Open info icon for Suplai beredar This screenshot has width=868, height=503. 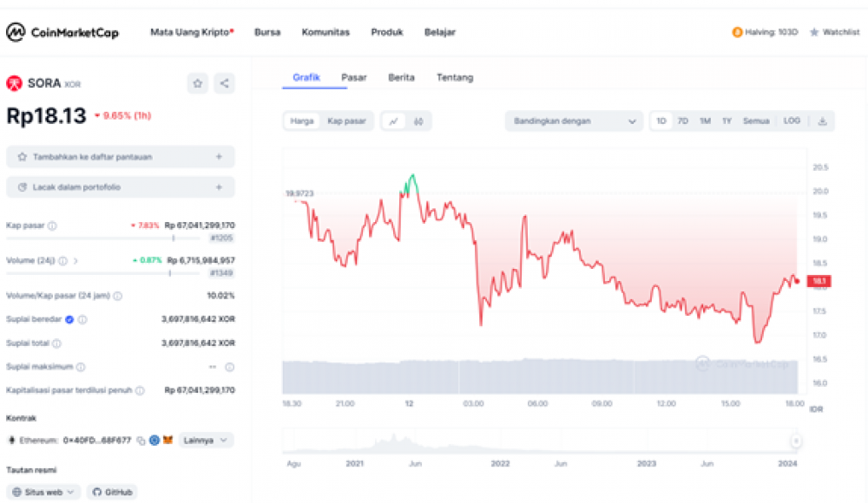(x=82, y=319)
